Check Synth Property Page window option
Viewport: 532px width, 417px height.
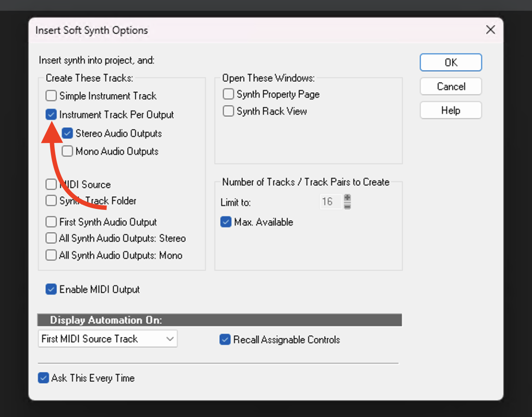(228, 94)
